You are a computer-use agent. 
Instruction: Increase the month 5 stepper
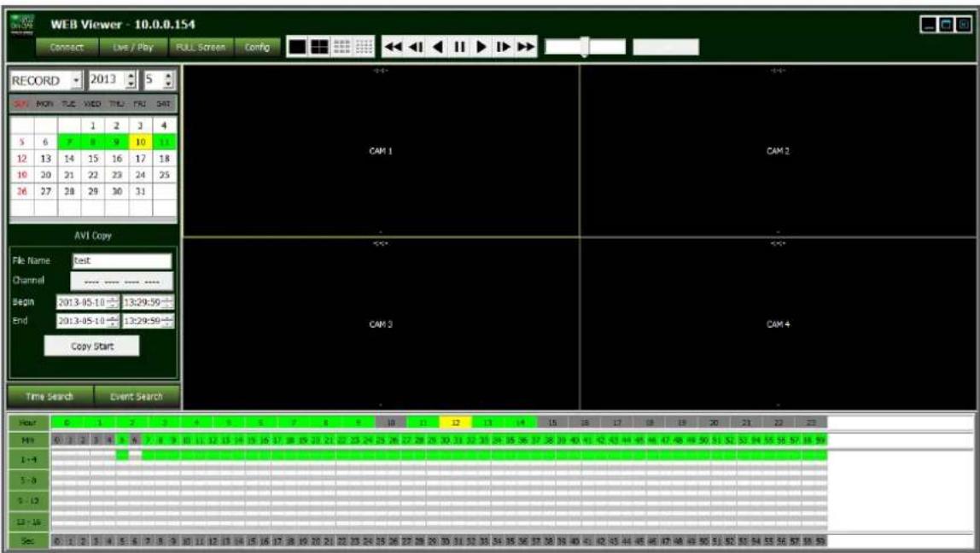coord(169,76)
